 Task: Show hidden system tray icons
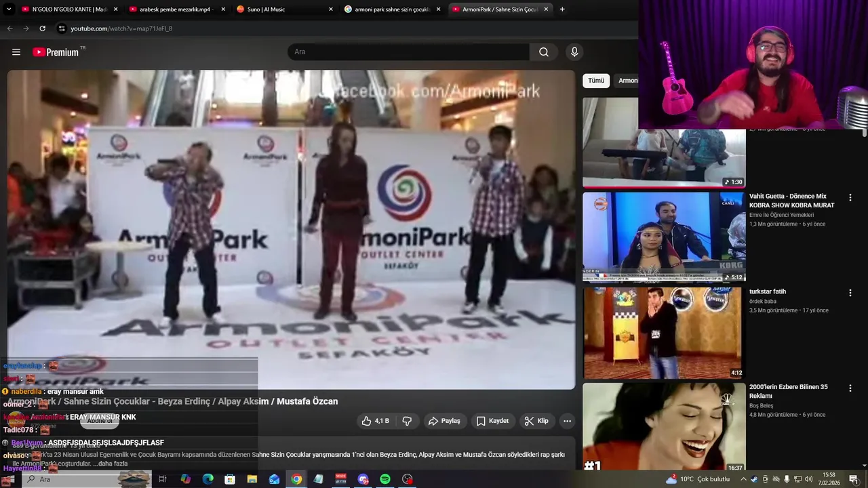coord(743,479)
